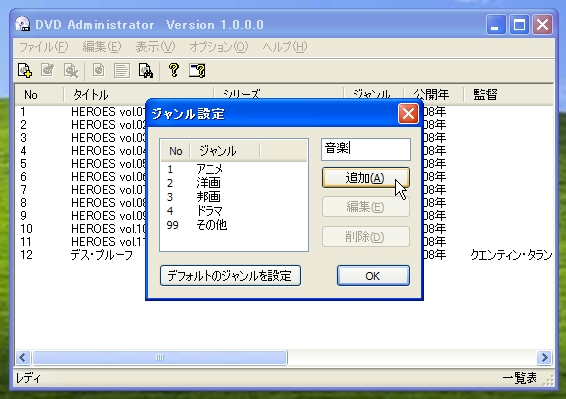Click the yellow question mark help icon
The height and width of the screenshot is (399, 566).
tap(174, 70)
